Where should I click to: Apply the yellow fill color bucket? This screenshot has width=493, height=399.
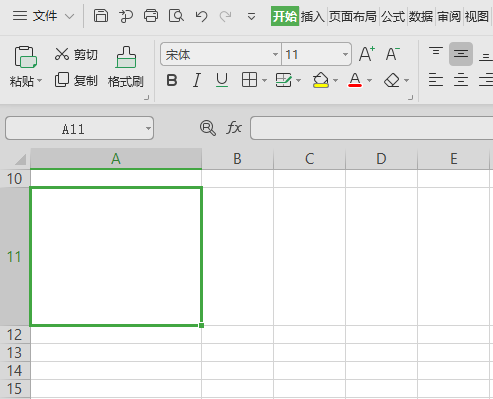pyautogui.click(x=321, y=80)
